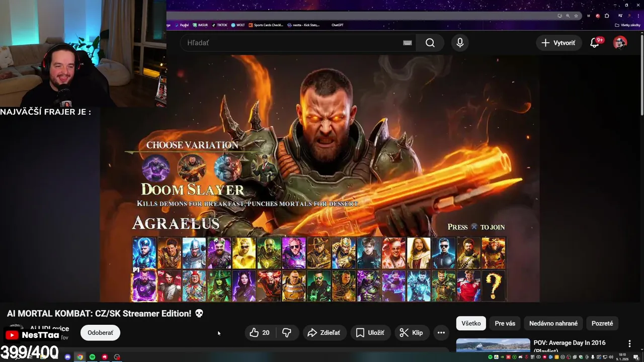644x362 pixels.
Task: Like the video with thumbs up
Action: point(260,332)
